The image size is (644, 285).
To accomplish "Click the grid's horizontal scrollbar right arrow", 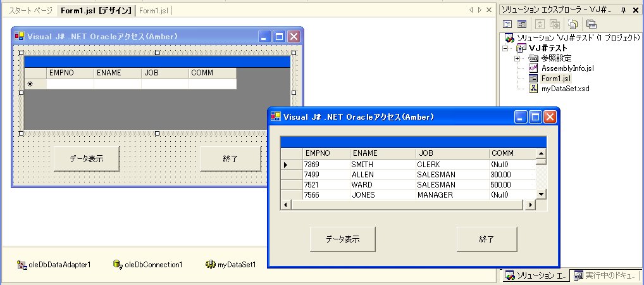I will 531,205.
